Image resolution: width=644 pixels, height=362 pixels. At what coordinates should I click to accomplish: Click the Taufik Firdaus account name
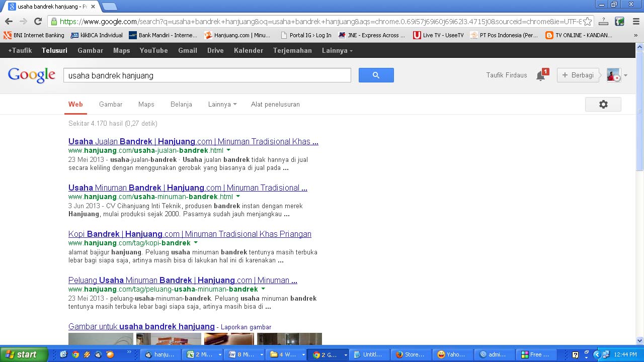[x=507, y=75]
